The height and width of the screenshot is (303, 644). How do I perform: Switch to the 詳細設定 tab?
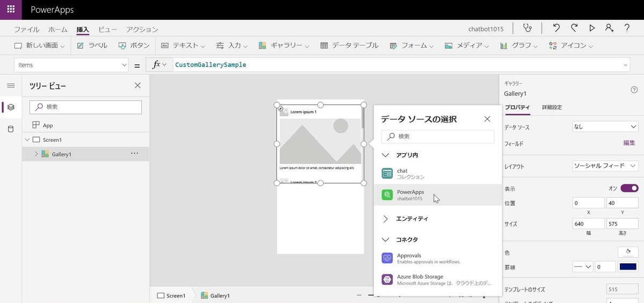(552, 107)
